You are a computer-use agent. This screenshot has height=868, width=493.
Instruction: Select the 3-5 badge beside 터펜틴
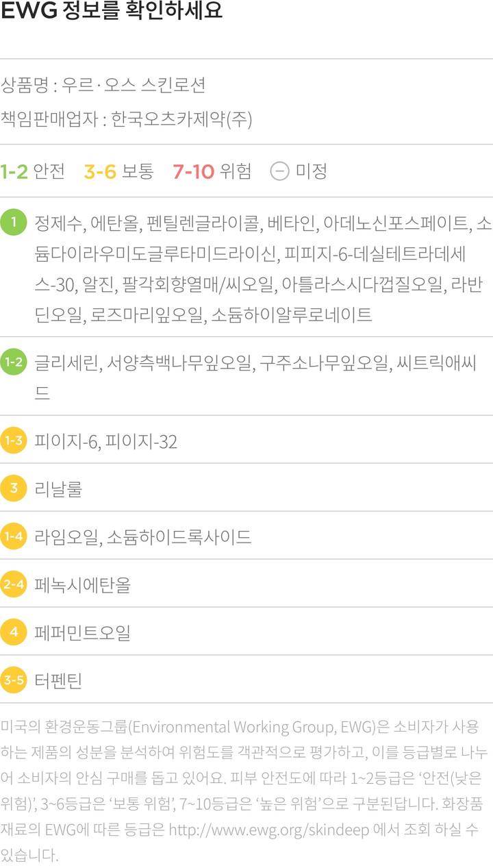point(14,680)
